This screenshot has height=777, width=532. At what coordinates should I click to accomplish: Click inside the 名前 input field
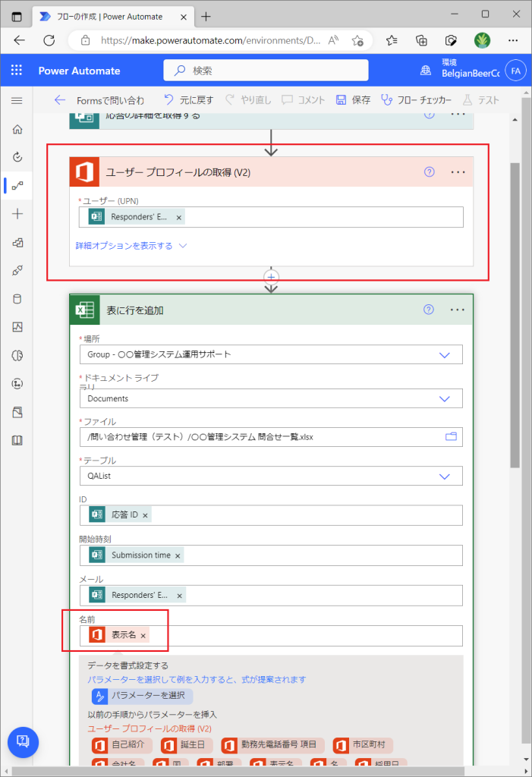(x=271, y=636)
